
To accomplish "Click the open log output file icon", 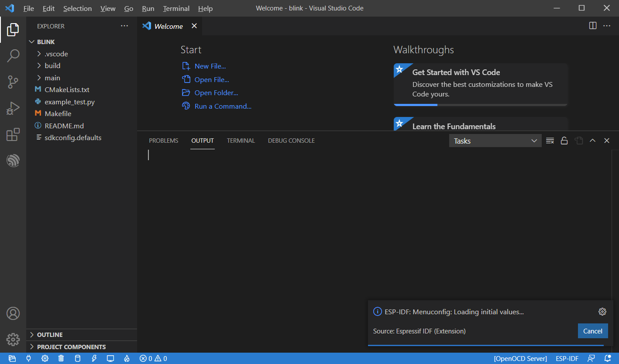I will point(579,141).
